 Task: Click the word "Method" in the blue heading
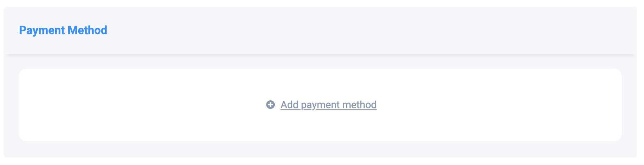[87, 30]
